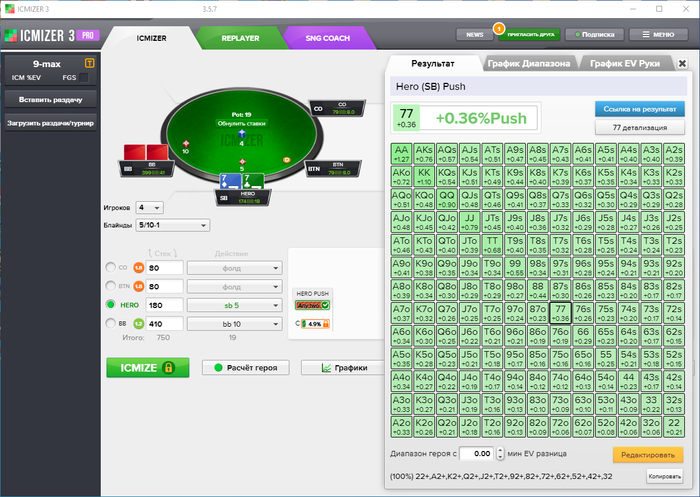Click the orange 1.8 badge next to CO
700x497 pixels.
(138, 268)
